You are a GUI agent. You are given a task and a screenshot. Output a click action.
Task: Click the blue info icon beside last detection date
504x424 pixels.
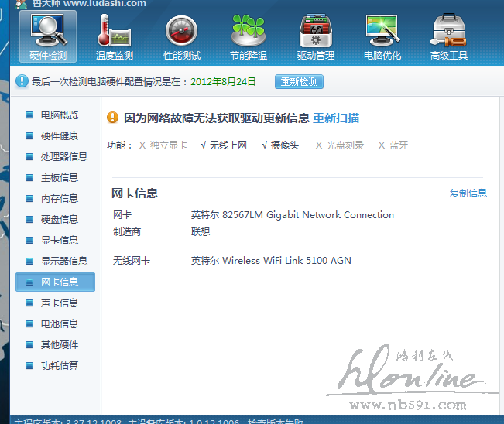[22, 81]
